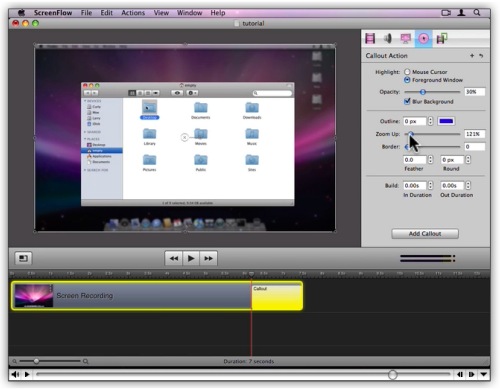
Task: Open the Audio Properties speaker icon
Action: pyautogui.click(x=388, y=39)
